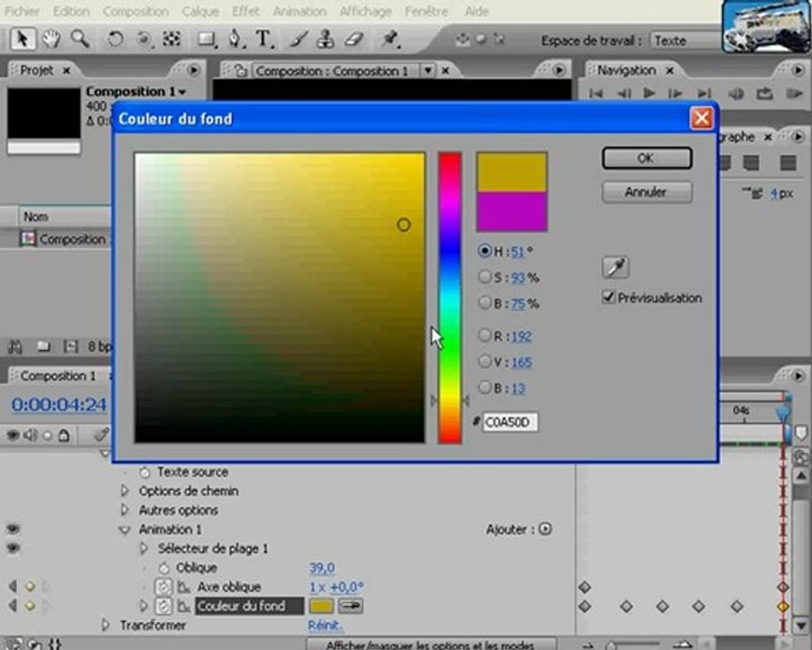The height and width of the screenshot is (650, 812).
Task: Click the Oblique value 39,0
Action: (x=321, y=568)
